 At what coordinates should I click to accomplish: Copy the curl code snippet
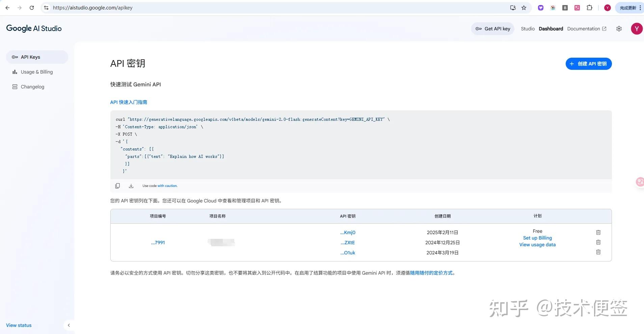point(117,186)
